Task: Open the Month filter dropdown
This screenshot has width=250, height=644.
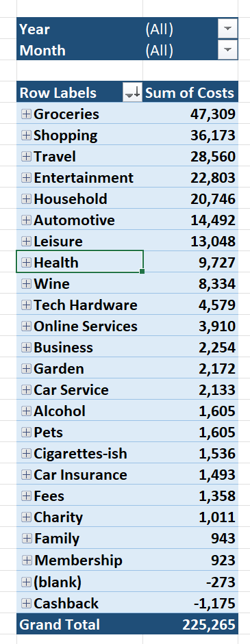Action: click(x=227, y=51)
